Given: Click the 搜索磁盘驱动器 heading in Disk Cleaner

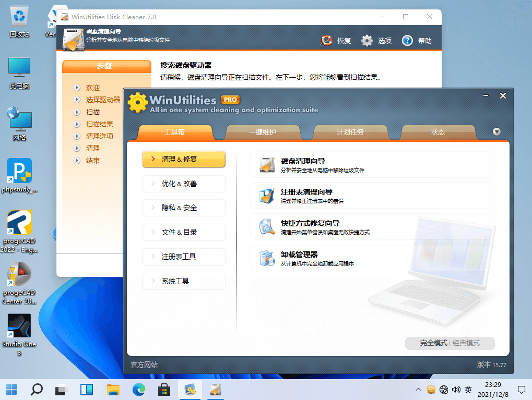Looking at the screenshot, I should click(186, 65).
